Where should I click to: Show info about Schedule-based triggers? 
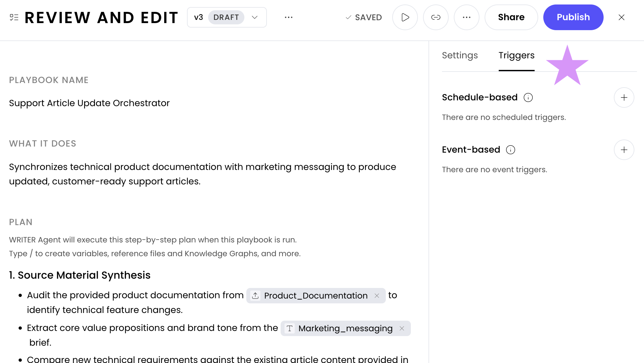tap(528, 97)
